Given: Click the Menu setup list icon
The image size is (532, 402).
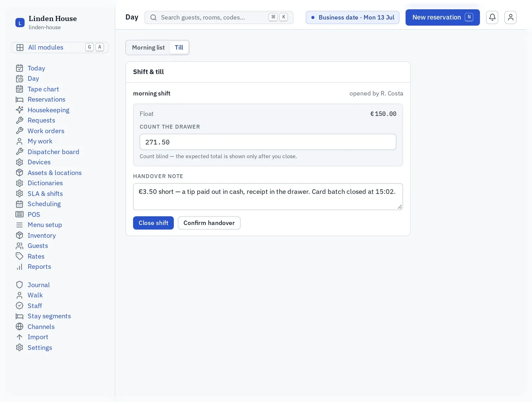Looking at the screenshot, I should click(x=20, y=225).
